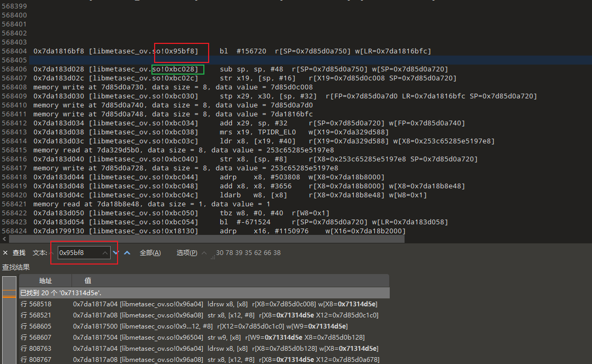Screen dimensions: 592x364
Task: Click the editor horizontal scrollbar thumb
Action: click(207, 239)
